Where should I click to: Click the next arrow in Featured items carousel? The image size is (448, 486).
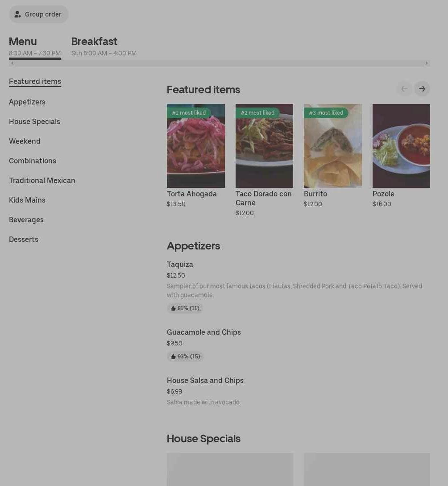click(x=422, y=89)
